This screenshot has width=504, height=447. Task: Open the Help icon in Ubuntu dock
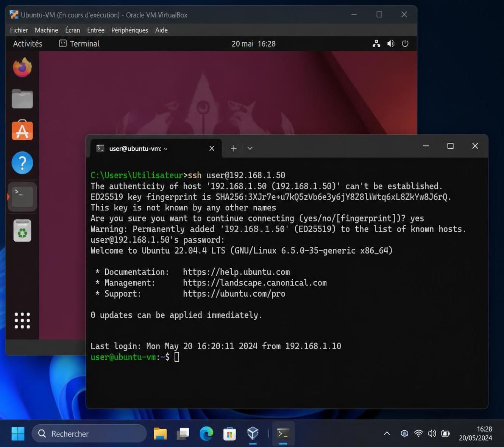coord(22,163)
